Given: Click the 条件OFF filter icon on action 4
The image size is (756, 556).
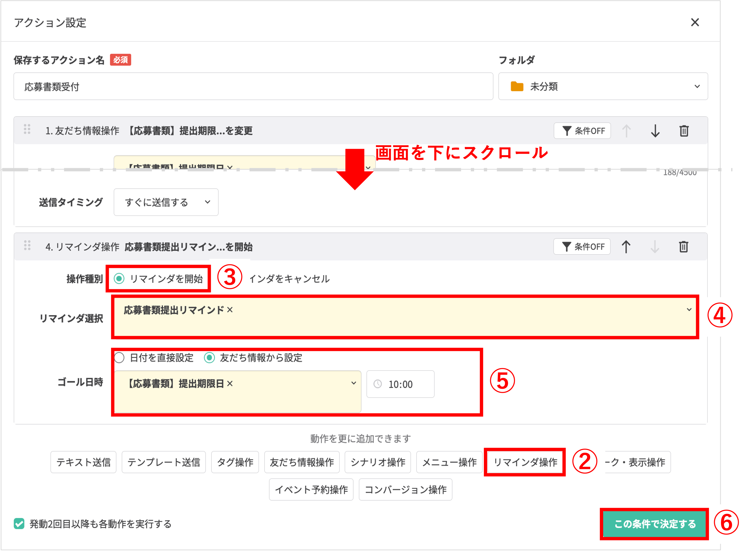Looking at the screenshot, I should [582, 246].
